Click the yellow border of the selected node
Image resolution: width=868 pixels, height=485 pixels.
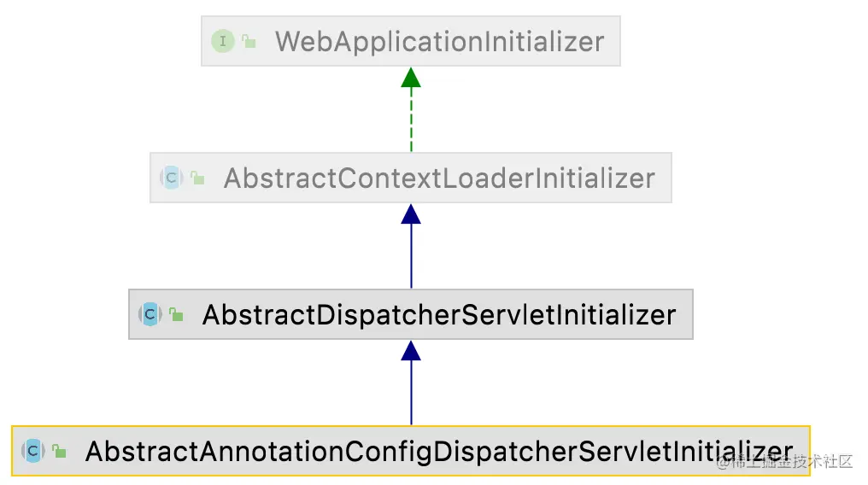click(411, 426)
